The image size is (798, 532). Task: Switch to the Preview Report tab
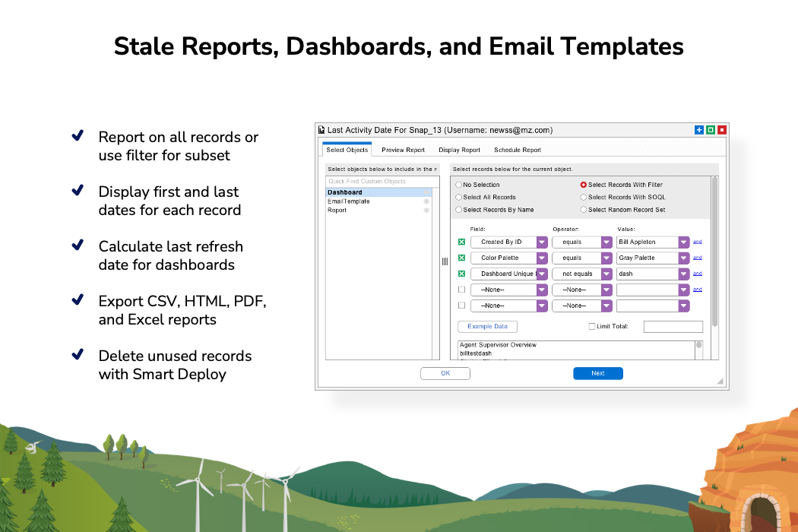403,150
